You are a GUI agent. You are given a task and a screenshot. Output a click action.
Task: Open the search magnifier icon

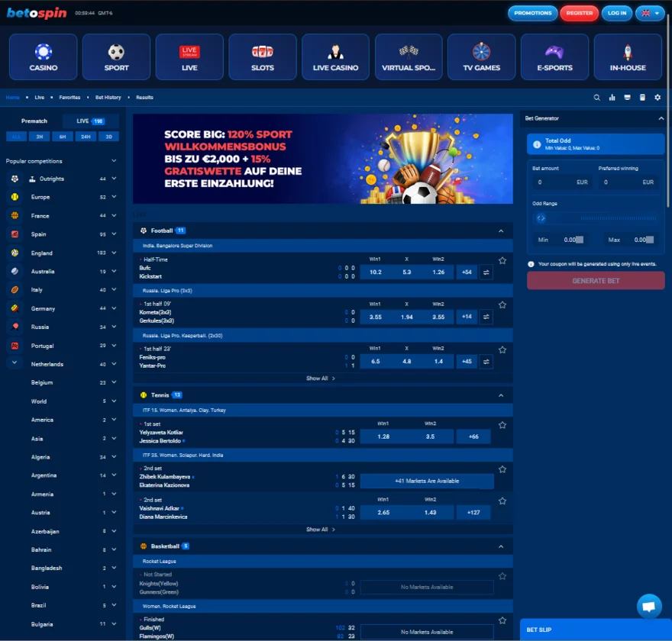tap(596, 98)
